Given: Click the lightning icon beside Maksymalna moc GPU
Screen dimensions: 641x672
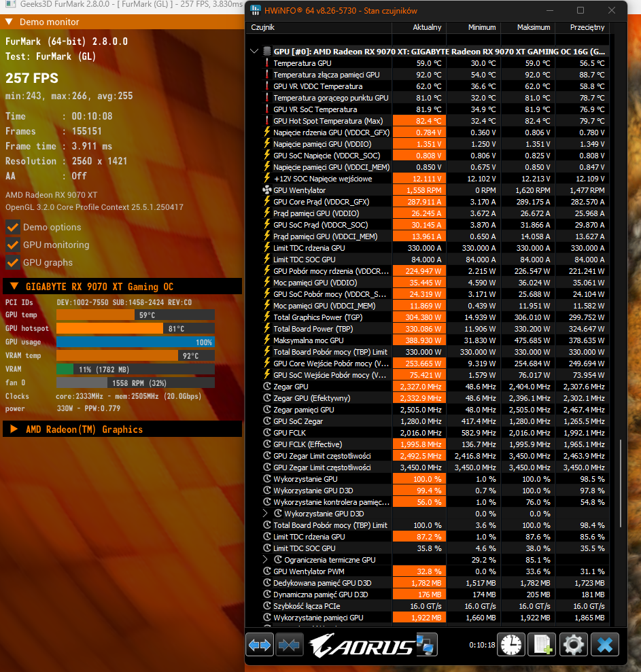Looking at the screenshot, I should [x=266, y=340].
